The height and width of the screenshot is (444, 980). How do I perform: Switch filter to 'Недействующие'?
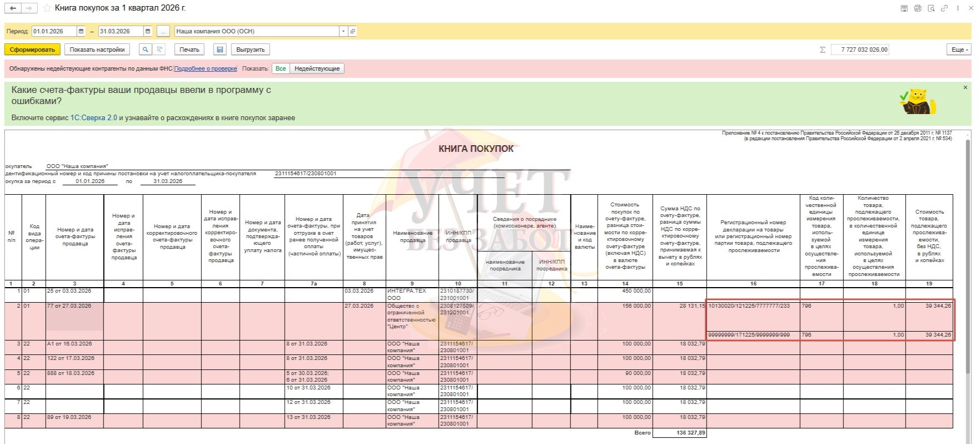[317, 68]
